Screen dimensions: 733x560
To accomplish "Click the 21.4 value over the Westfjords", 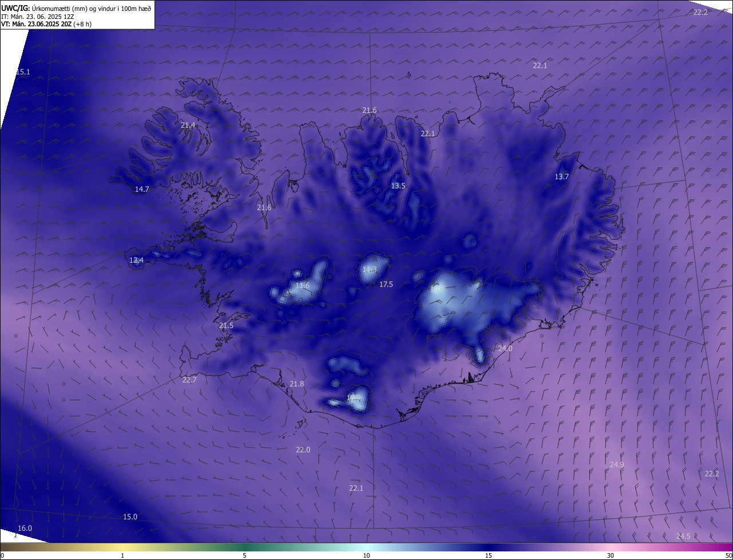I will tap(188, 125).
